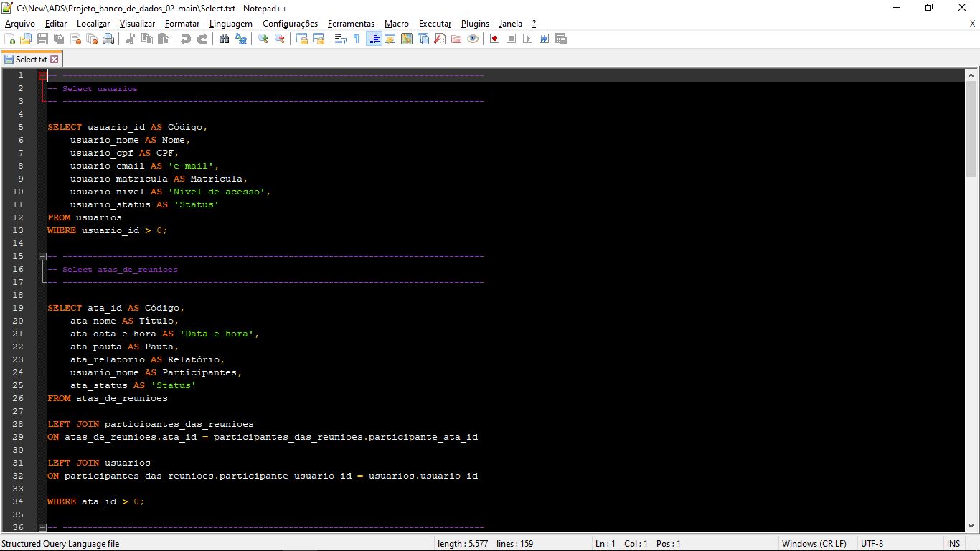
Task: Open the Executar menu
Action: point(435,24)
